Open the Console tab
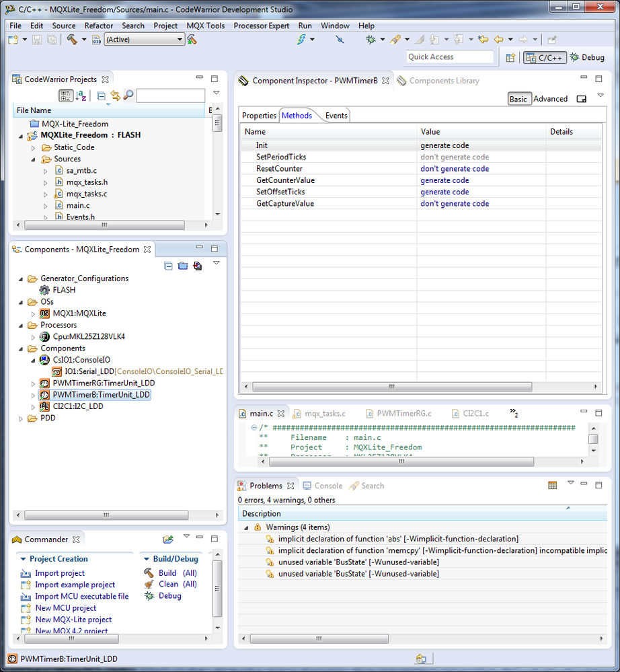620x672 pixels. (x=323, y=486)
